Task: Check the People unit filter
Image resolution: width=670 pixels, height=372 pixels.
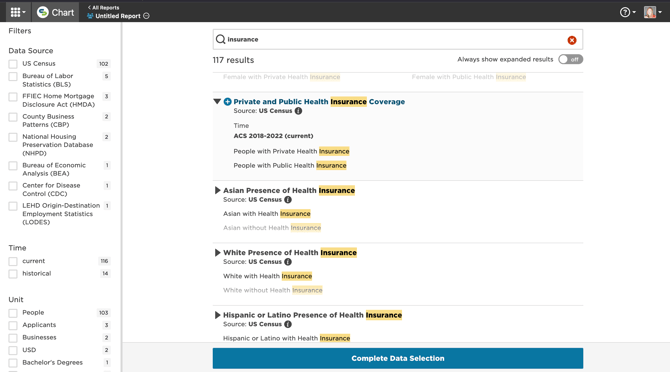Action: (13, 313)
